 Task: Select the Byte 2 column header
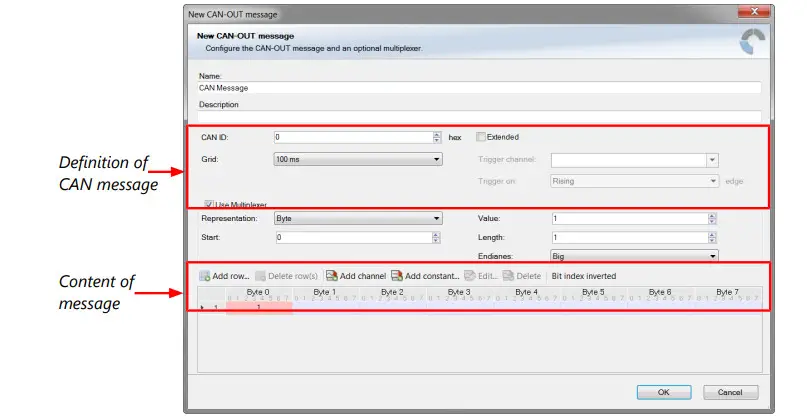point(393,294)
